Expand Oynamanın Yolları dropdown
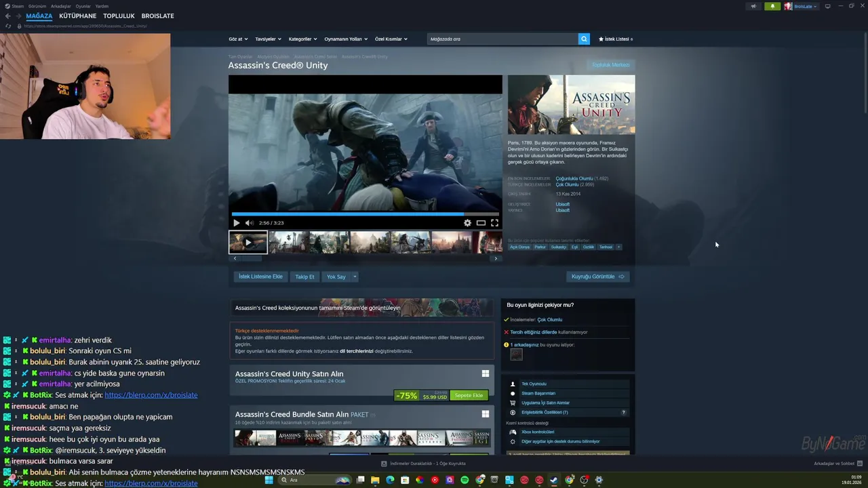This screenshot has width=868, height=488. tap(346, 39)
